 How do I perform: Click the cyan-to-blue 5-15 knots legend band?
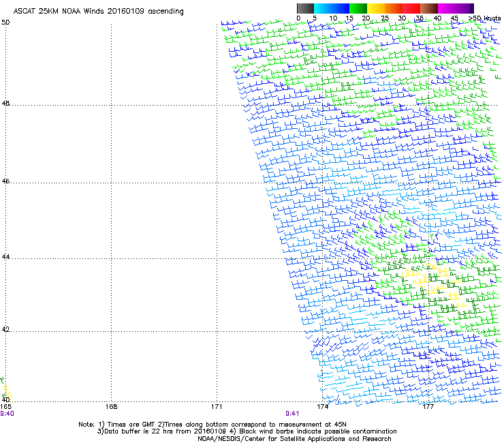pyautogui.click(x=332, y=8)
